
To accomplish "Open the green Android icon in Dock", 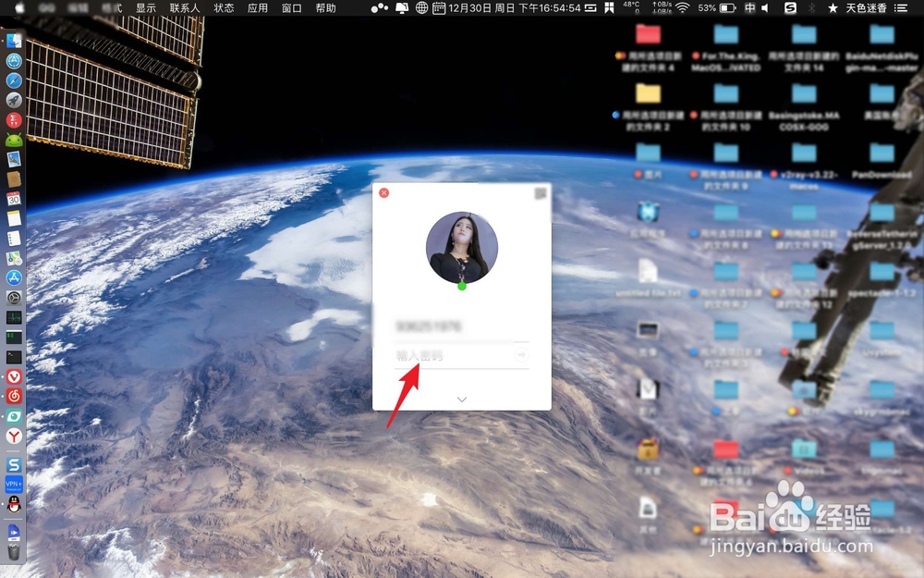I will 14,140.
